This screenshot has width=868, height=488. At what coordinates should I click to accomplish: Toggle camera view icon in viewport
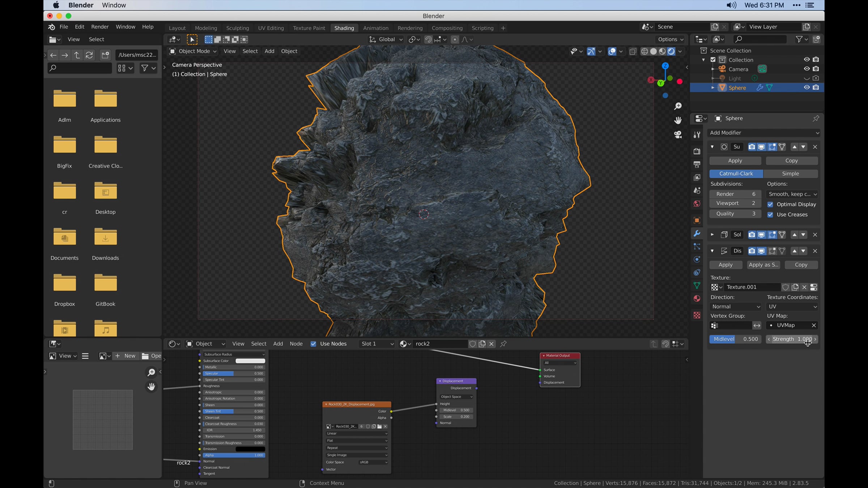[x=678, y=135]
